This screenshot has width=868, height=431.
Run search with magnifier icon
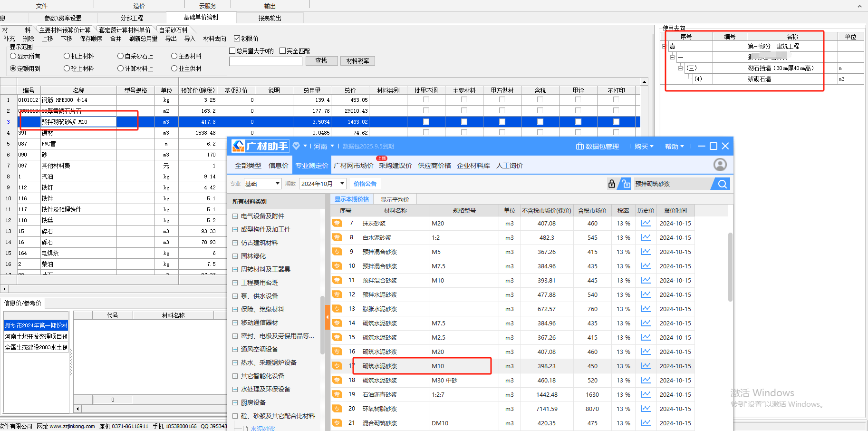pyautogui.click(x=722, y=184)
